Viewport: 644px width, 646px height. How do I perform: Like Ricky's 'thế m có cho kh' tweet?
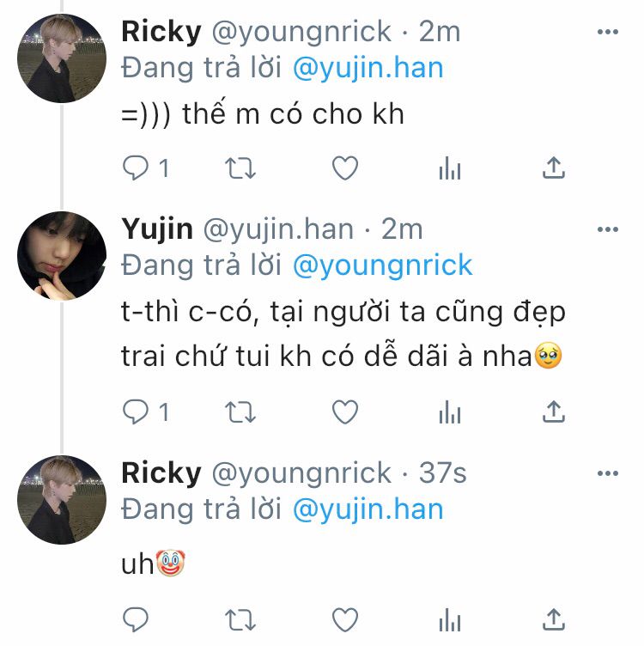click(x=345, y=168)
